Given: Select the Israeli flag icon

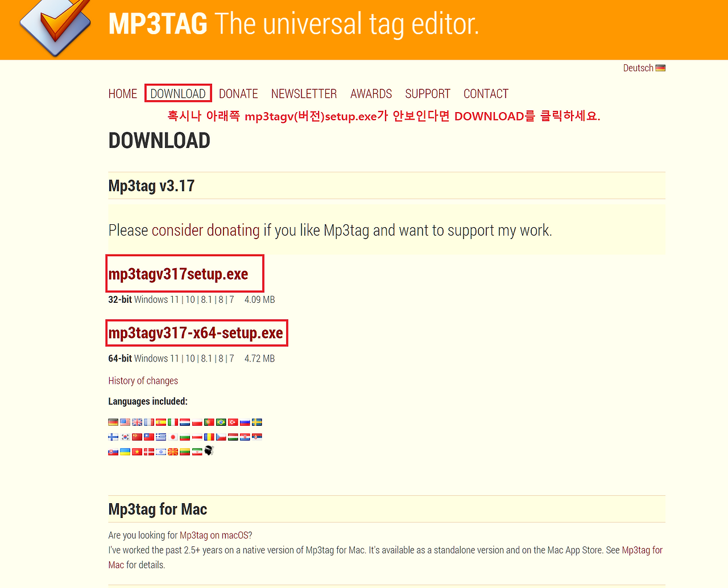Looking at the screenshot, I should click(161, 452).
